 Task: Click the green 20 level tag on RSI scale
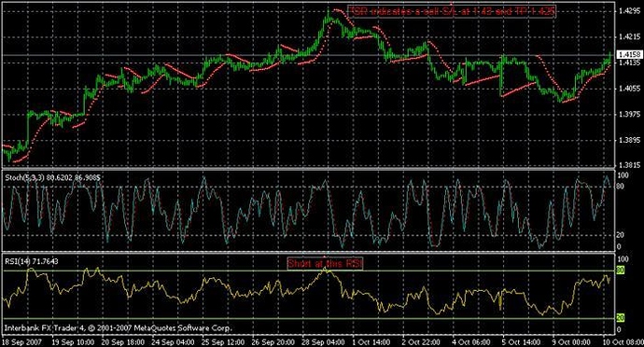pyautogui.click(x=621, y=318)
